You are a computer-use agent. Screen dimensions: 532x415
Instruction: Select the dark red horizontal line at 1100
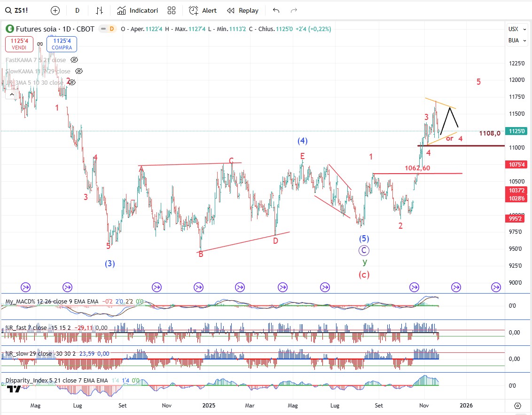[x=461, y=146]
